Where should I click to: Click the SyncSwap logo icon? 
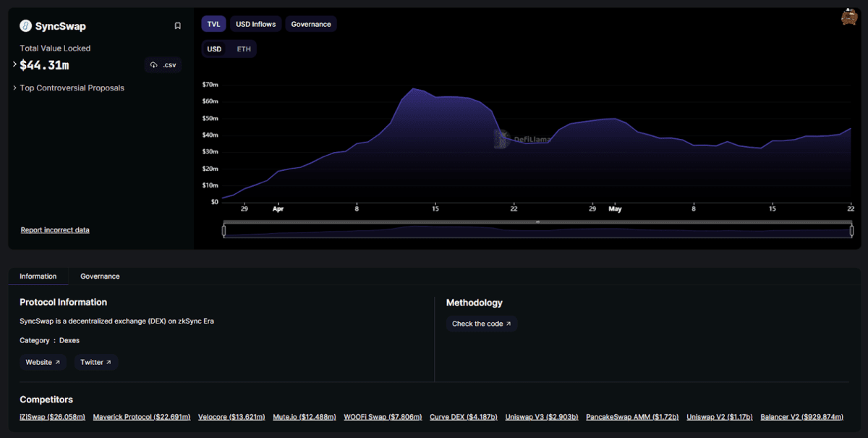tap(26, 26)
